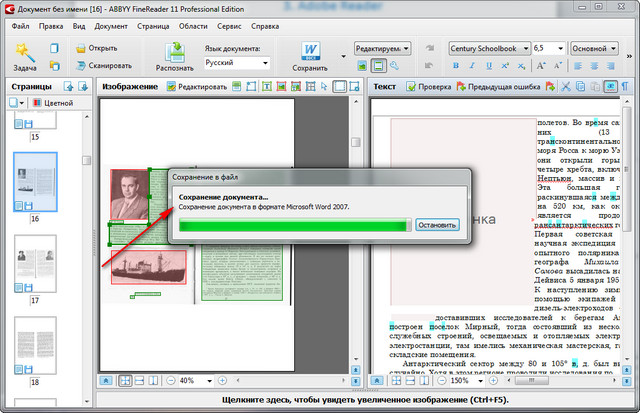
Task: Open the Справка menu
Action: [265, 26]
